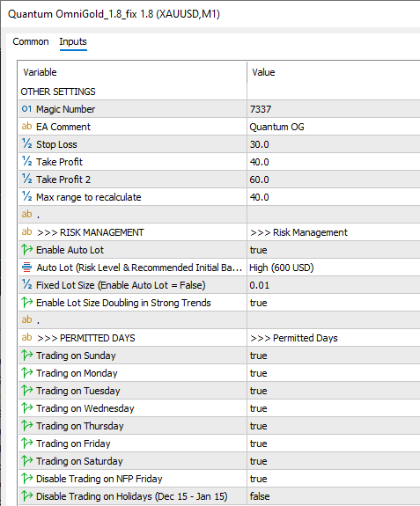Click the string icon beside >>> RISK MANAGEMENT
The width and height of the screenshot is (420, 506).
(x=26, y=231)
